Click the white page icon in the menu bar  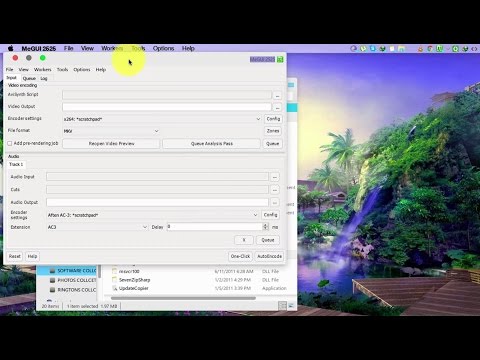click(392, 49)
